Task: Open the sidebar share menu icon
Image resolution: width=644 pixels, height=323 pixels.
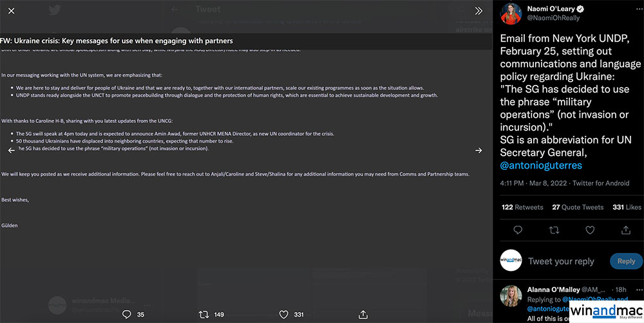Action: pyautogui.click(x=625, y=230)
